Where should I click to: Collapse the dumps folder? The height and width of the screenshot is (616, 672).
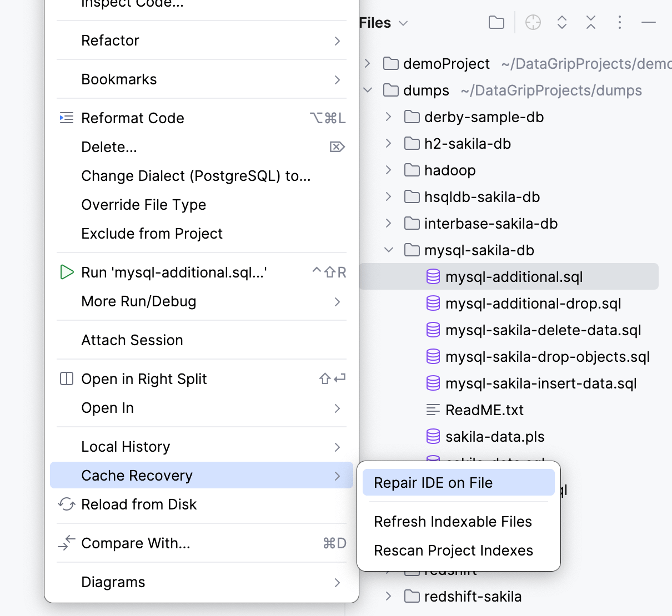pyautogui.click(x=367, y=90)
